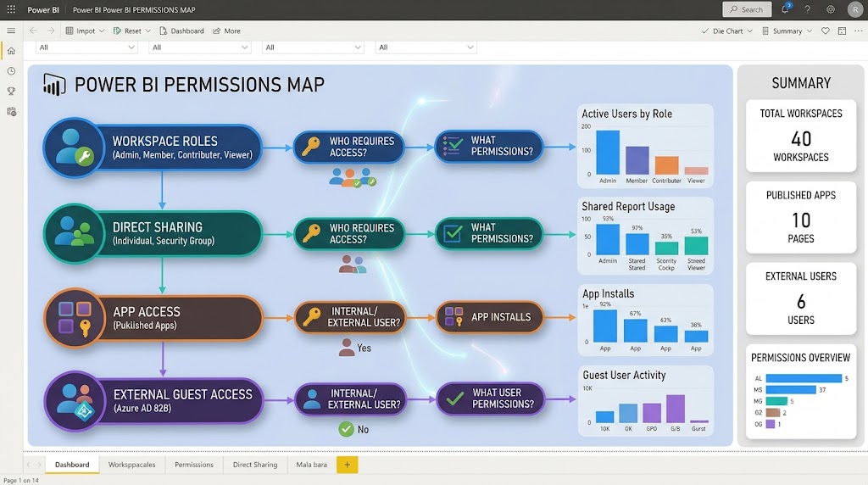Expand the first All filter dropdown

86,47
